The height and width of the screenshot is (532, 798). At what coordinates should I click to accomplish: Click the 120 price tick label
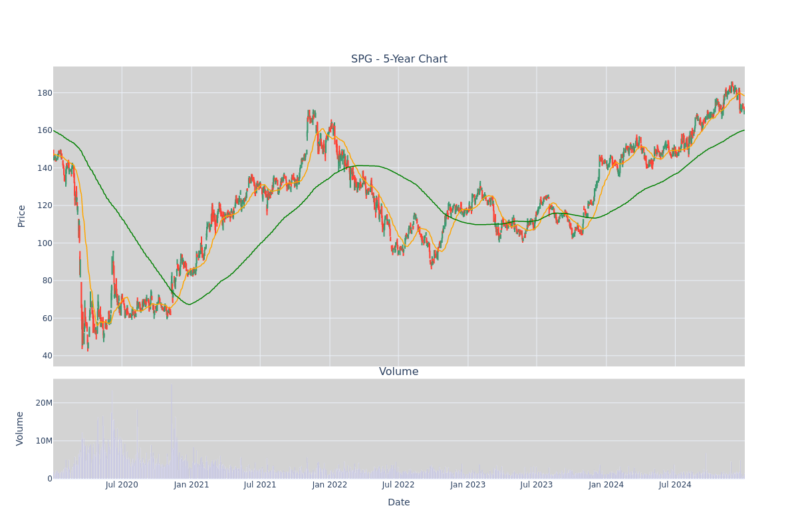coord(45,205)
